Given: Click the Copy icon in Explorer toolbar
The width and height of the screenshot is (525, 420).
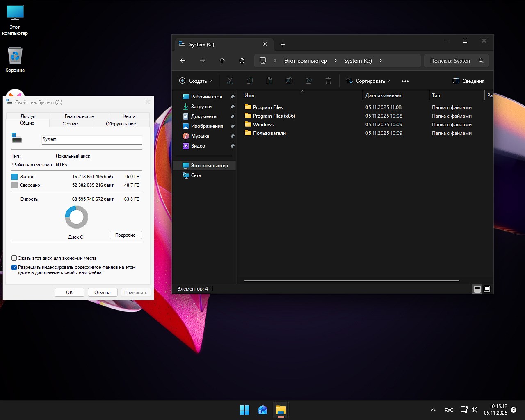Looking at the screenshot, I should tap(250, 81).
